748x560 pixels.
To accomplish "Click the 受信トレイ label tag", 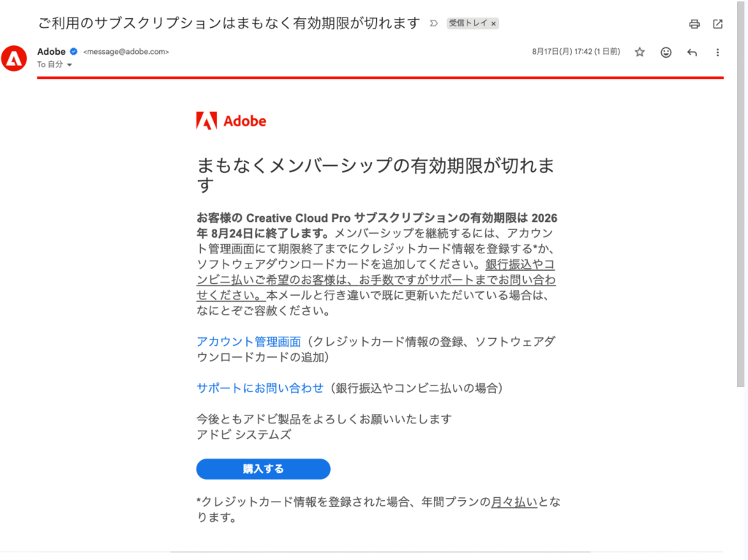I will point(468,23).
